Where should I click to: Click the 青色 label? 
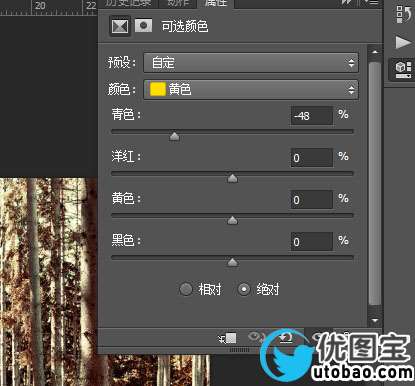(x=126, y=115)
